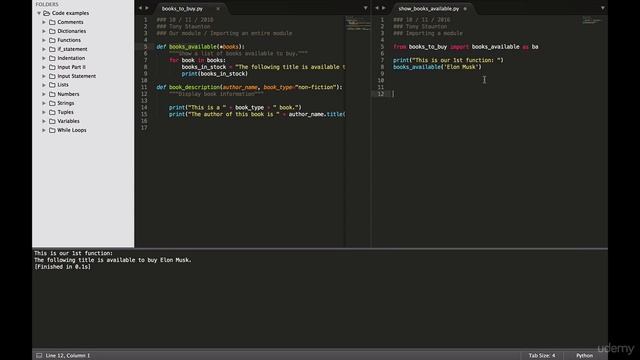Click the def books_available(*books) line

[x=200, y=47]
